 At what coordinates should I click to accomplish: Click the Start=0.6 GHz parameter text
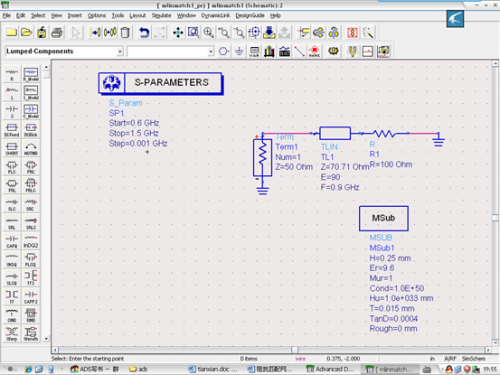(134, 123)
